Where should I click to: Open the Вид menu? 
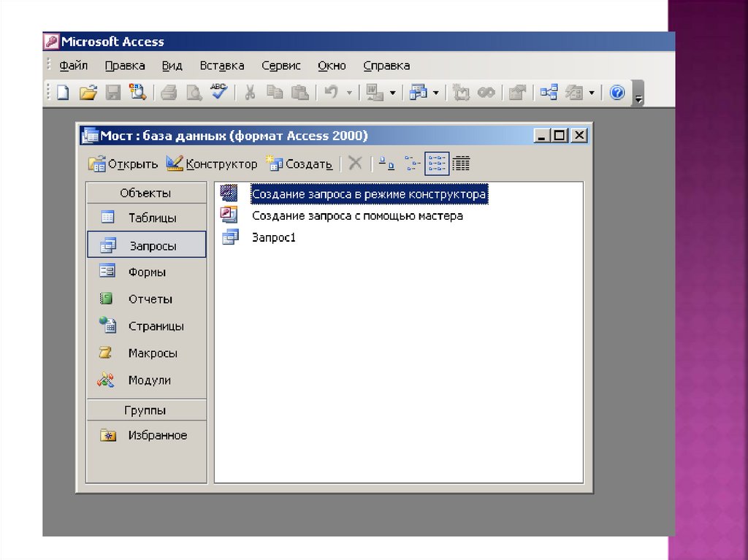[x=172, y=66]
